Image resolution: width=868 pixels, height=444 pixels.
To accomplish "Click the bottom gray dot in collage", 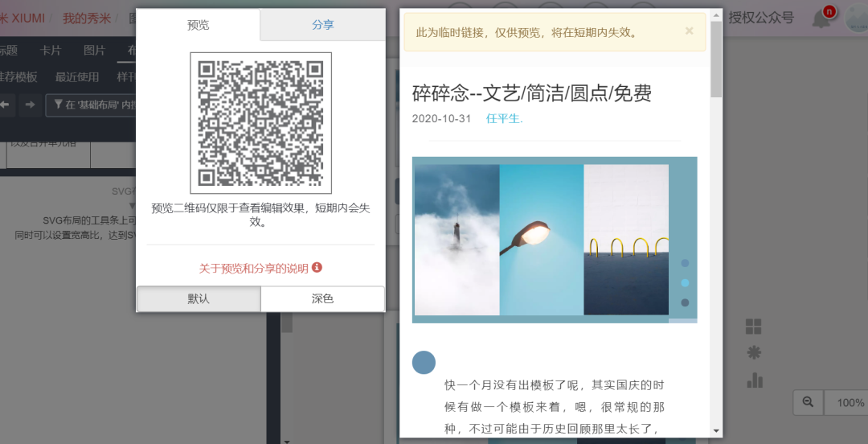I will point(685,302).
